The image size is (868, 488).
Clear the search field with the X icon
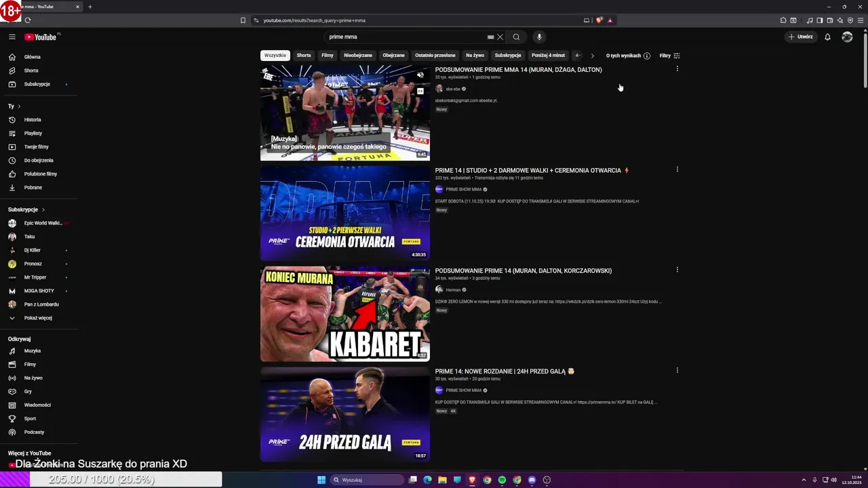coord(500,37)
